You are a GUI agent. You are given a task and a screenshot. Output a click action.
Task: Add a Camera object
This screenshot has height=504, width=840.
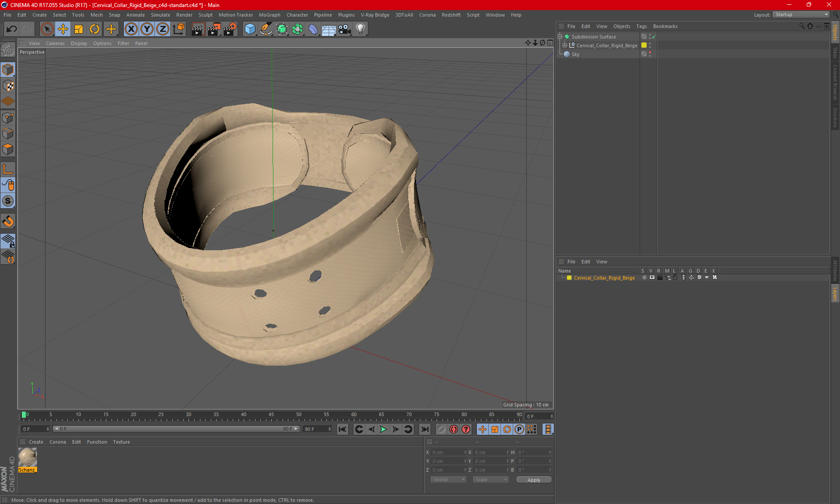(x=345, y=29)
